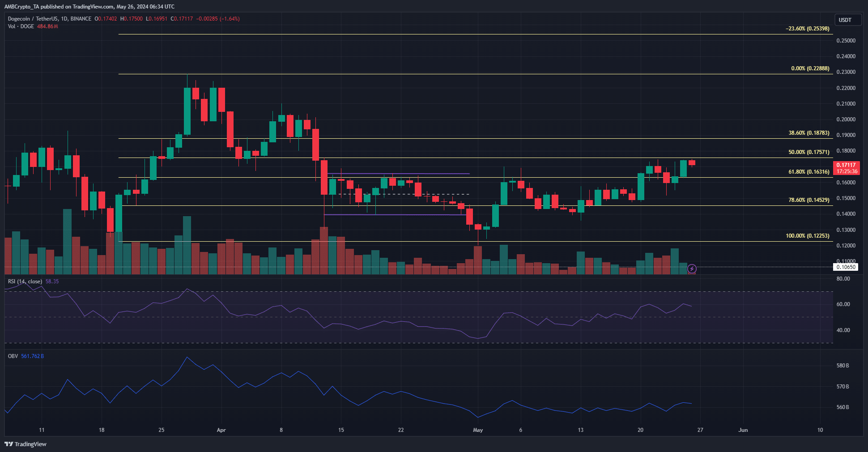
Task: Open the RSI (14, close) indicator label
Action: (25, 281)
